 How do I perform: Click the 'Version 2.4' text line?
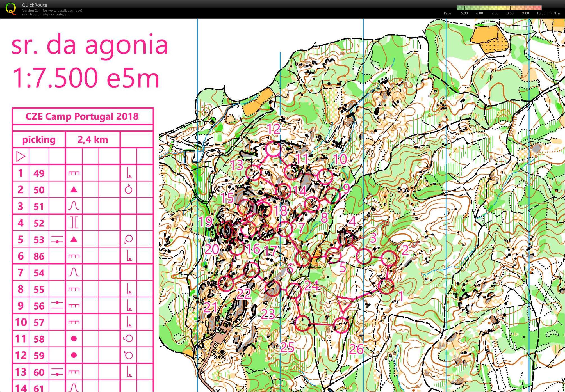[52, 10]
